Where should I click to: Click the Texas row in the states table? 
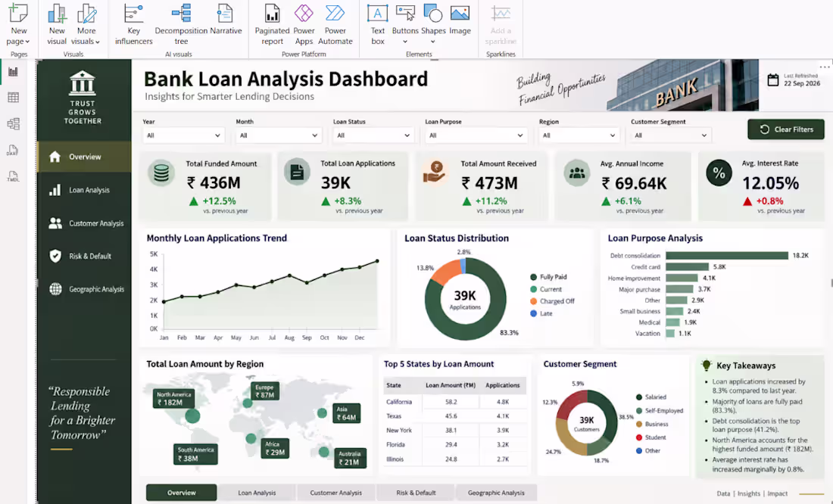tap(455, 416)
